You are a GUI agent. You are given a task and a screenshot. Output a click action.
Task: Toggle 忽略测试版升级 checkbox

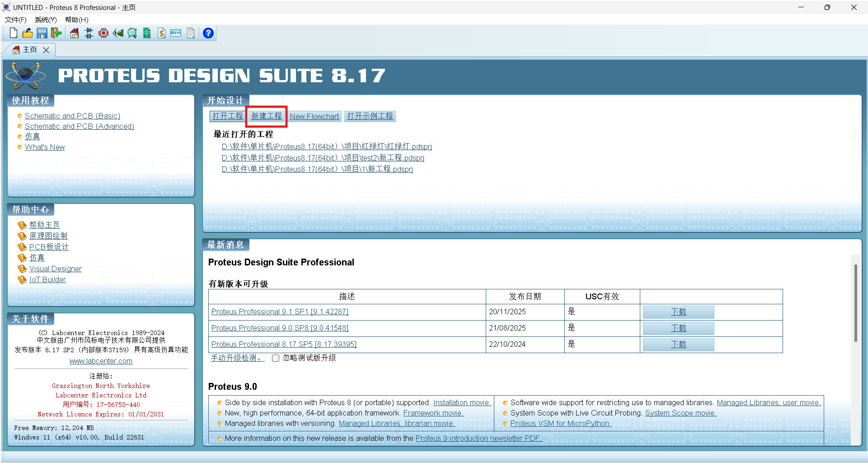tap(276, 358)
